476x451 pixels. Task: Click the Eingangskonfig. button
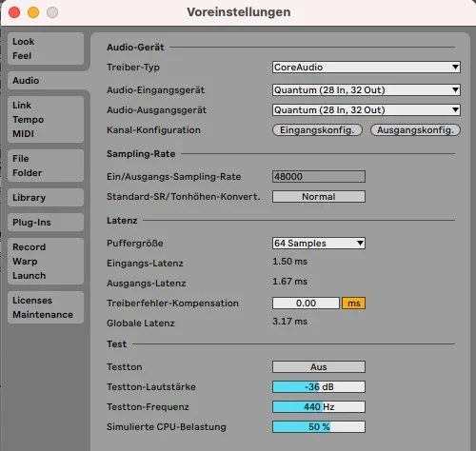pos(317,129)
